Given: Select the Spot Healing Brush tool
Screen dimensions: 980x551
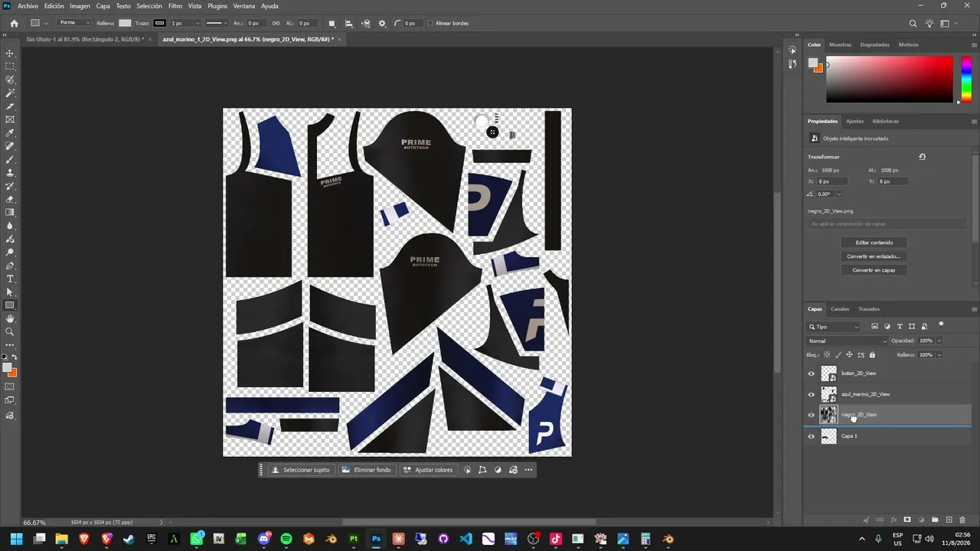Looking at the screenshot, I should tap(10, 146).
